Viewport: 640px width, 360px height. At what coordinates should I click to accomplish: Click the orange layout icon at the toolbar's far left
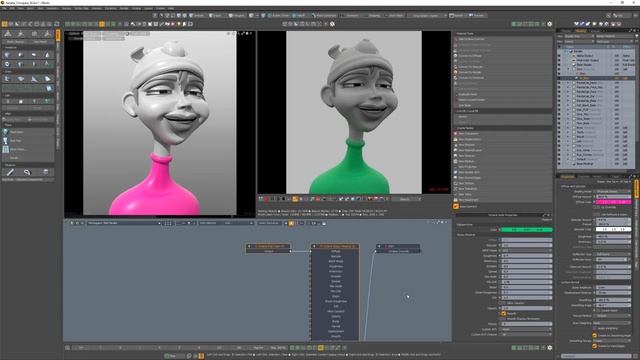[x=4, y=24]
